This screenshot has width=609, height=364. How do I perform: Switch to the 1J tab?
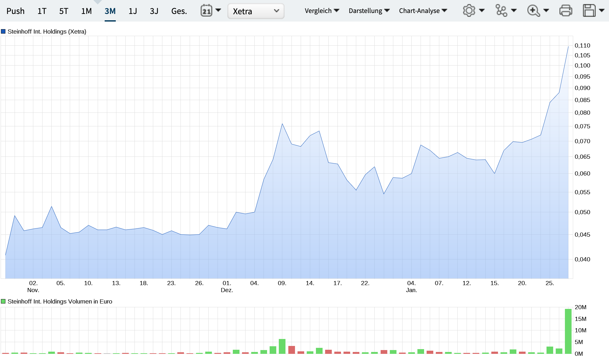point(133,10)
